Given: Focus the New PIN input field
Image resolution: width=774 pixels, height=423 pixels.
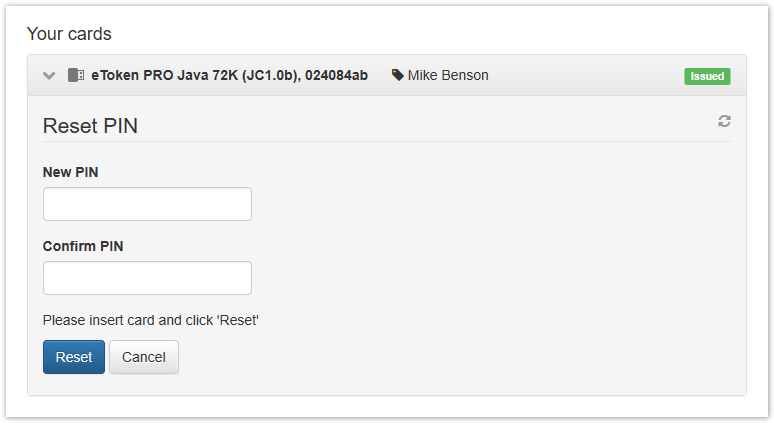Looking at the screenshot, I should click(x=147, y=204).
